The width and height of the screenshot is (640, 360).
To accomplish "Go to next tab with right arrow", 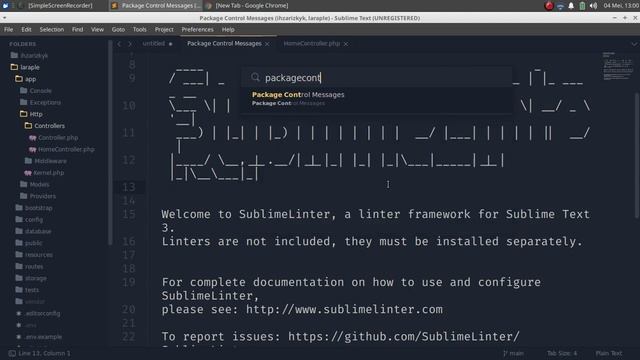I will click(130, 44).
